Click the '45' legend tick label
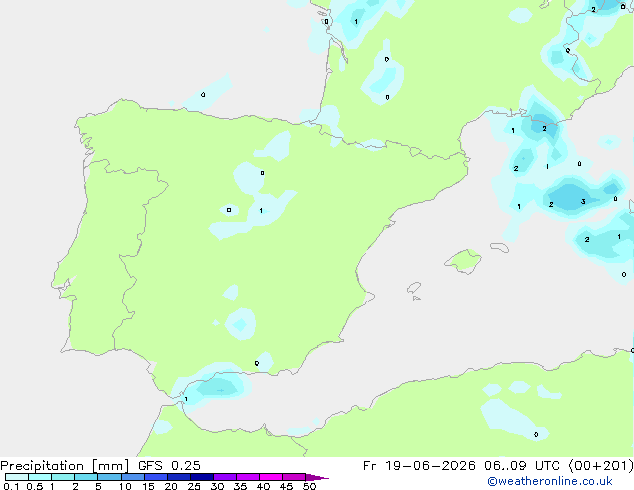The height and width of the screenshot is (490, 634). [x=286, y=486]
